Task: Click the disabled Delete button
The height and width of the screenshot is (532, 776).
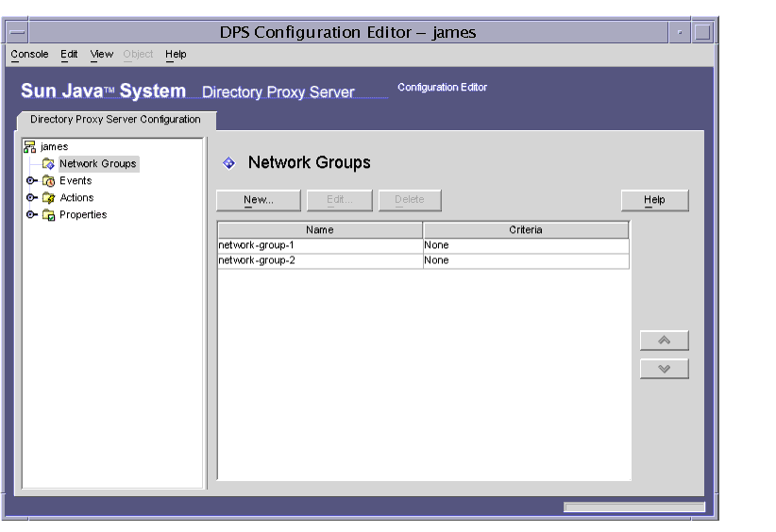Action: click(410, 200)
